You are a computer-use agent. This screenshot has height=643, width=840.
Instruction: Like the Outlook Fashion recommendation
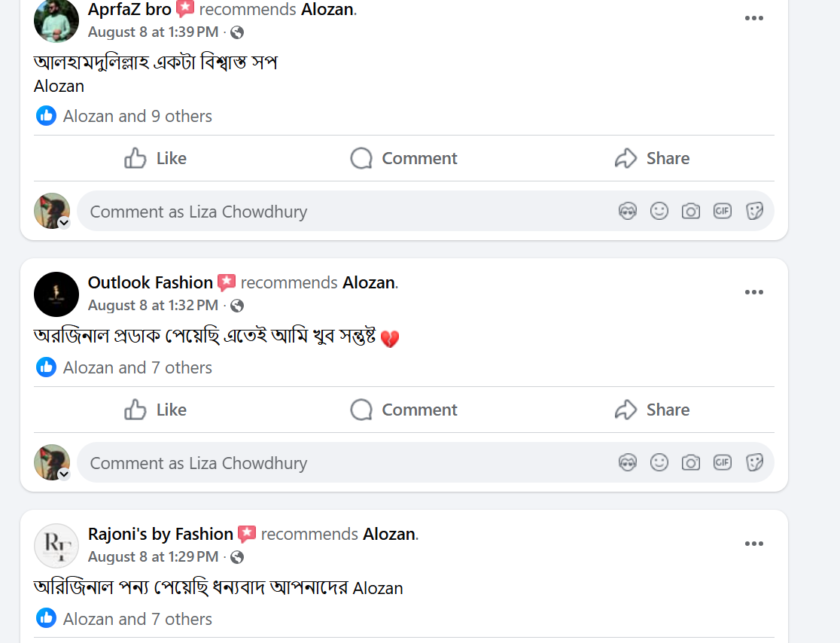tap(155, 410)
